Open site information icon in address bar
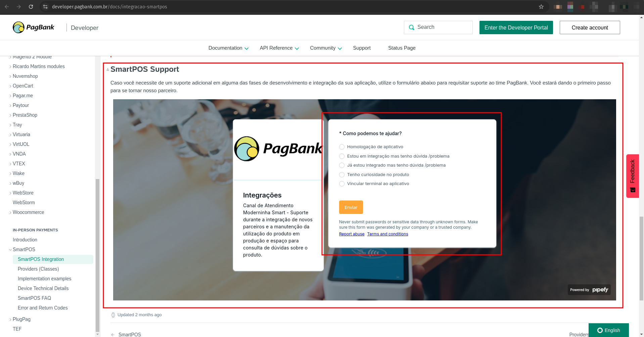Image resolution: width=644 pixels, height=337 pixels. coord(45,7)
